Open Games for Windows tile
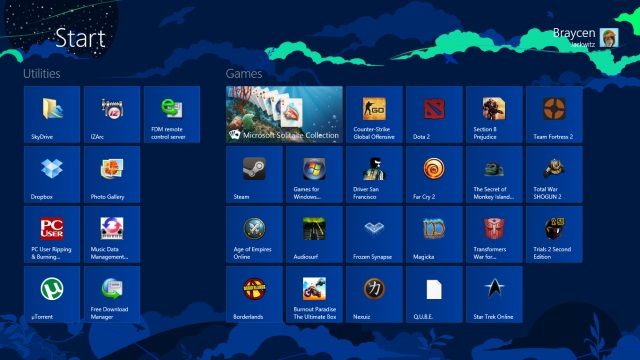 click(314, 174)
